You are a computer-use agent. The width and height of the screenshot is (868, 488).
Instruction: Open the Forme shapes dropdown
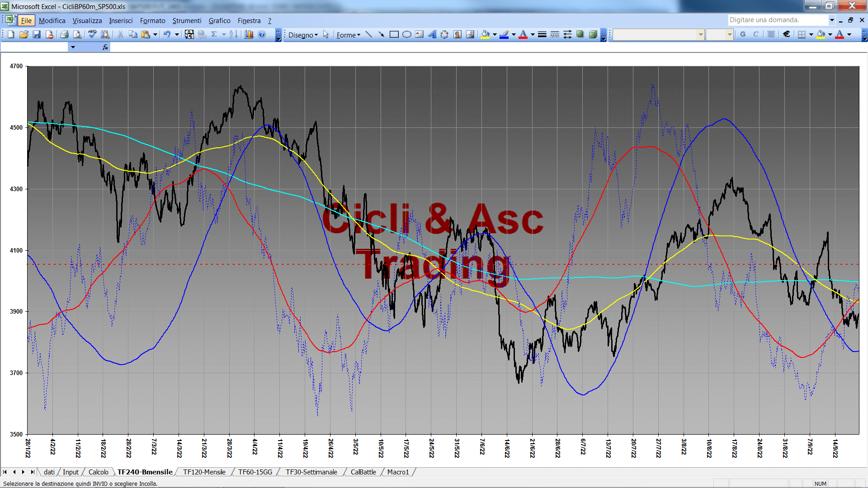click(x=348, y=35)
